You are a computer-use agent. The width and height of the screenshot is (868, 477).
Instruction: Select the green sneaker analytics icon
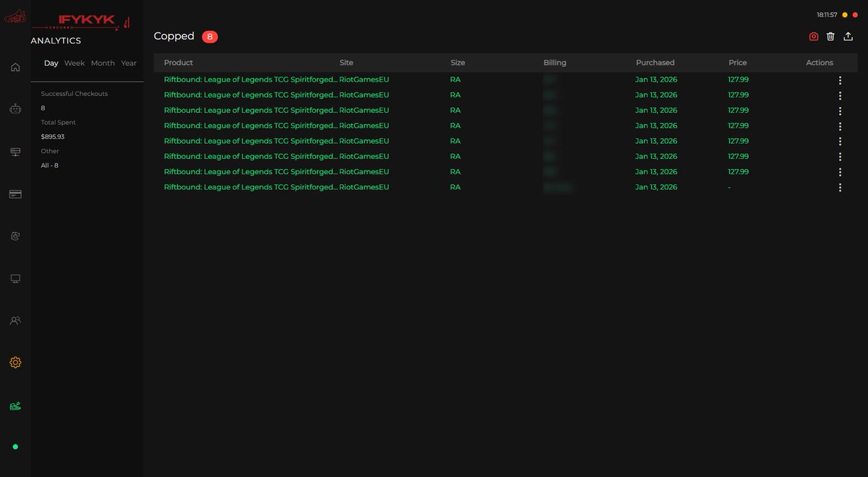click(x=15, y=405)
